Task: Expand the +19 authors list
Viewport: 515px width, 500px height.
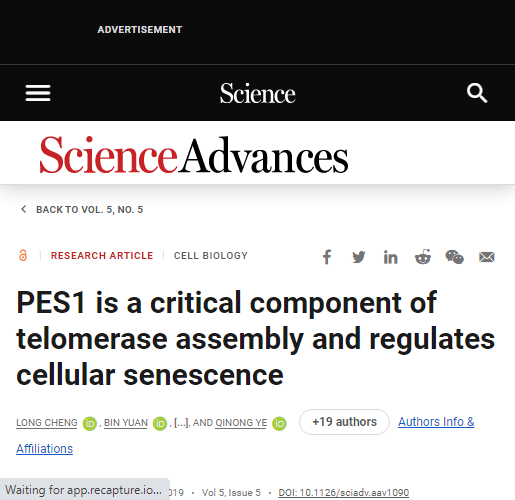Action: 344,422
